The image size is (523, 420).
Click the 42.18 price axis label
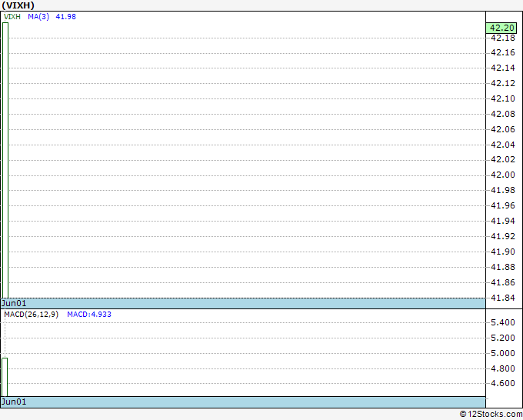503,38
